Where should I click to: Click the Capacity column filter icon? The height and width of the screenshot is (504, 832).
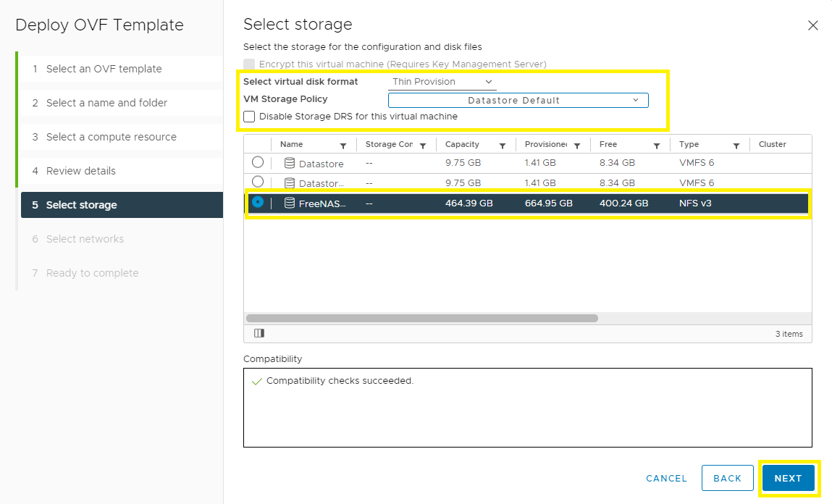503,146
